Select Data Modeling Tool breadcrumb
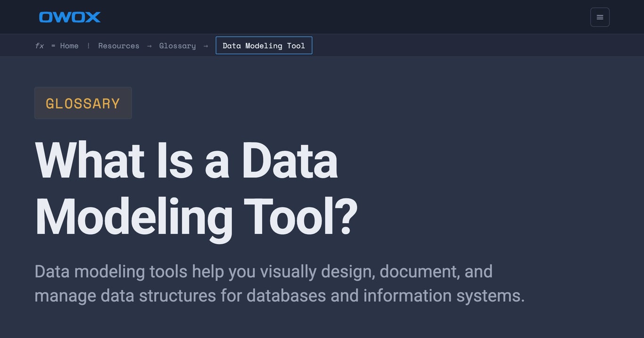 click(x=264, y=45)
